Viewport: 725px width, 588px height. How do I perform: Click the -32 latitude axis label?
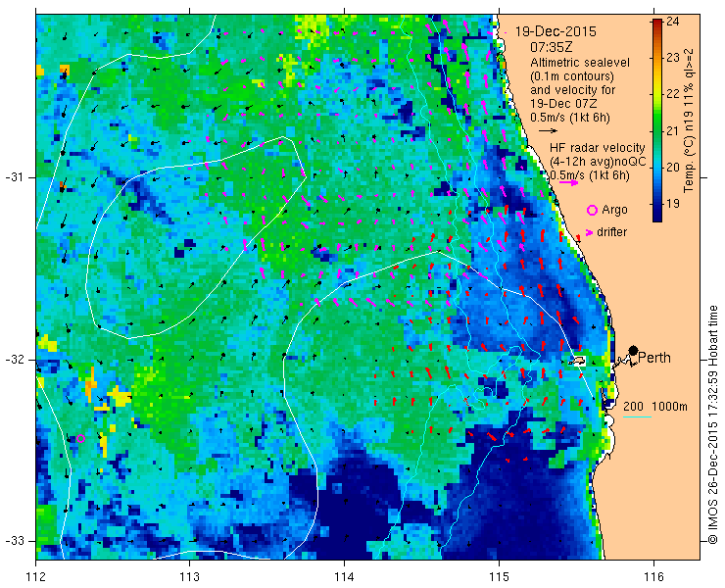click(x=15, y=360)
